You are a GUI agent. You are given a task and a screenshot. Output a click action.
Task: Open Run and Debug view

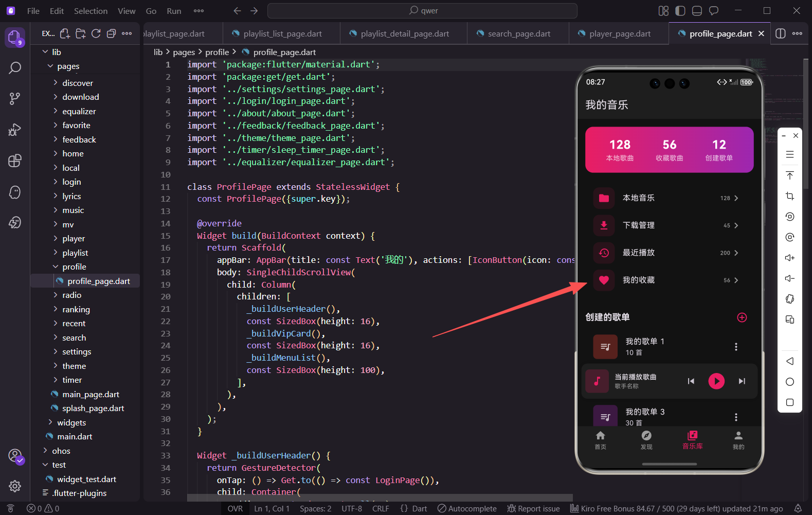point(15,130)
